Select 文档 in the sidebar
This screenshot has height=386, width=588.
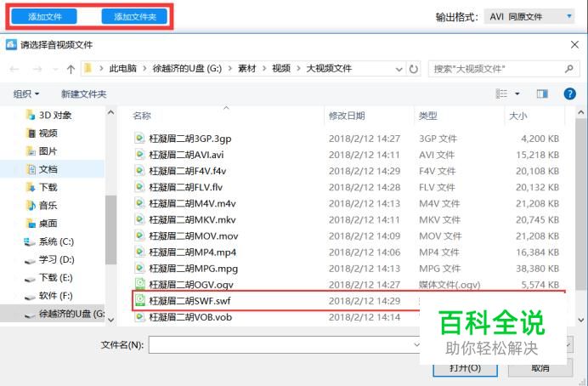[53, 169]
